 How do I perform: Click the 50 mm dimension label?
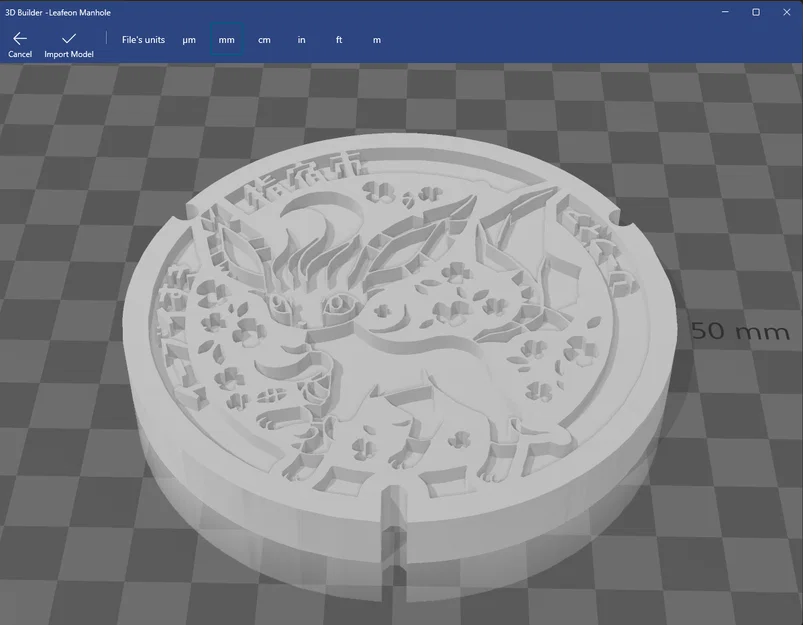click(741, 331)
